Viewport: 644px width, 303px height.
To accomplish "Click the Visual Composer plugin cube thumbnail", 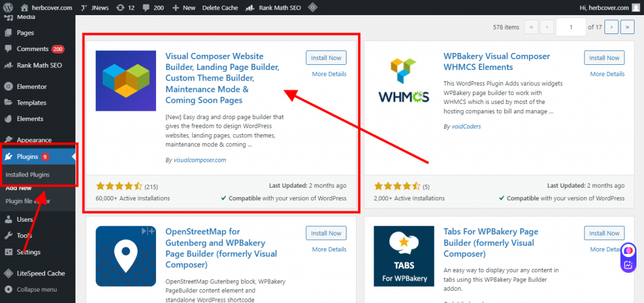I will pos(126,81).
